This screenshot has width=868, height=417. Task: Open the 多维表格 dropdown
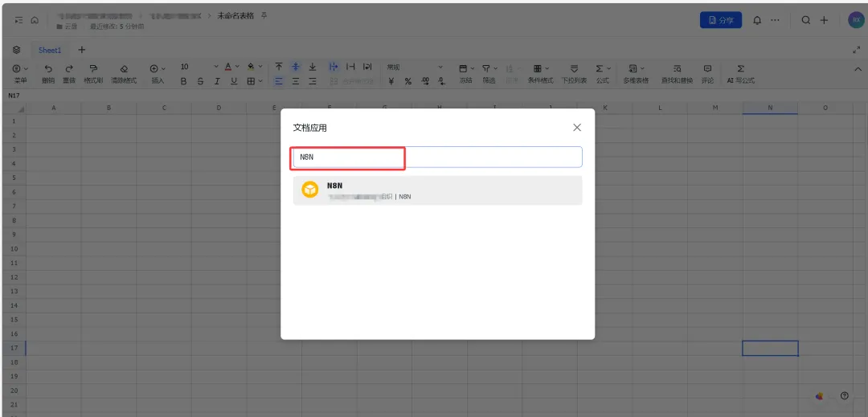pyautogui.click(x=636, y=74)
